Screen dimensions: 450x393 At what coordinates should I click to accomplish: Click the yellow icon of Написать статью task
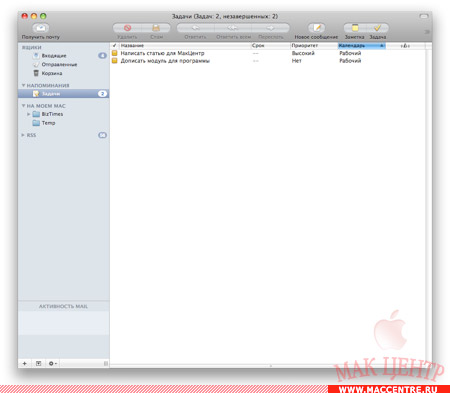(x=115, y=53)
